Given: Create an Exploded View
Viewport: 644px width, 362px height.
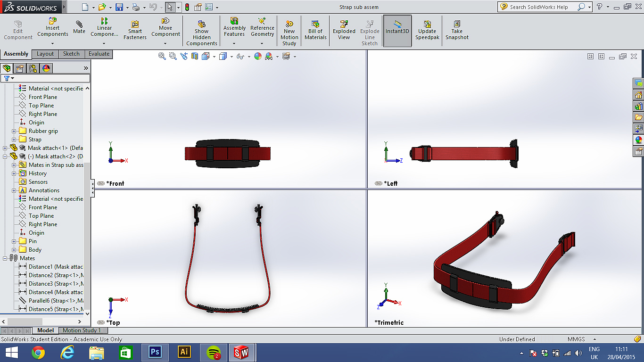Looking at the screenshot, I should tap(344, 30).
